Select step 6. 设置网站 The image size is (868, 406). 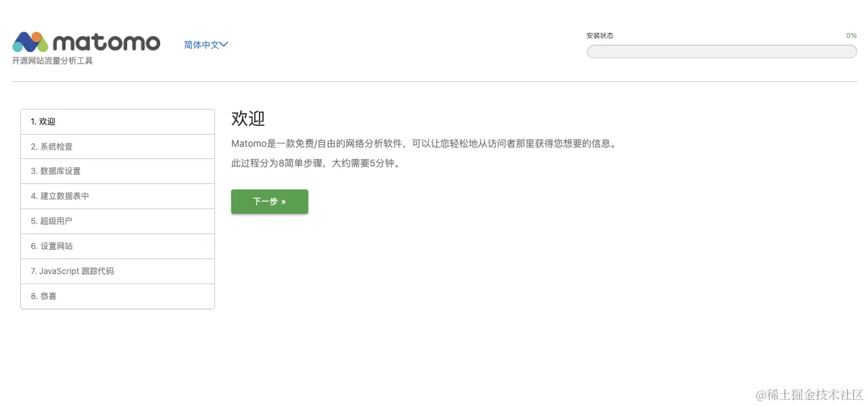click(118, 246)
